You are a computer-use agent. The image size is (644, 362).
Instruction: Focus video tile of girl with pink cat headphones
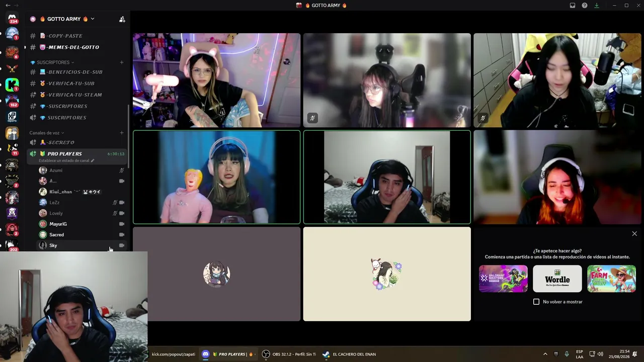click(217, 80)
